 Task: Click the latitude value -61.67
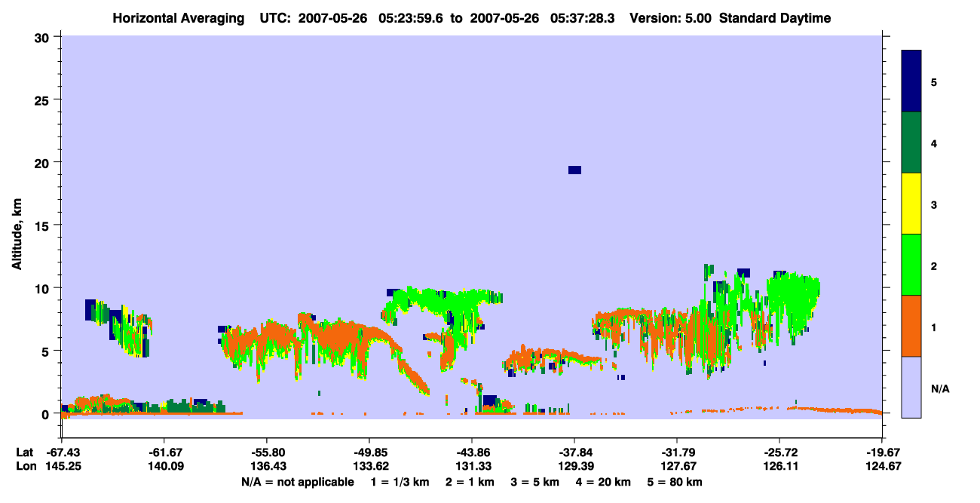click(x=164, y=452)
